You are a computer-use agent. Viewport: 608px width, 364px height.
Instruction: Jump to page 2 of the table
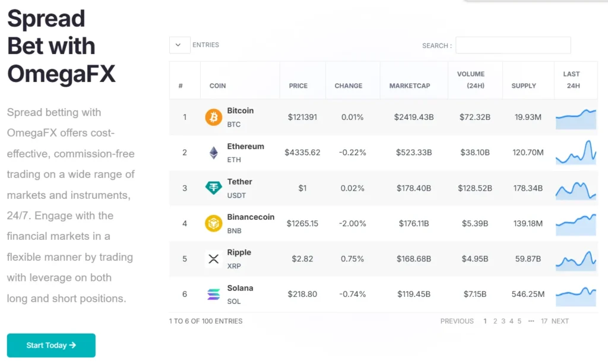click(x=495, y=321)
